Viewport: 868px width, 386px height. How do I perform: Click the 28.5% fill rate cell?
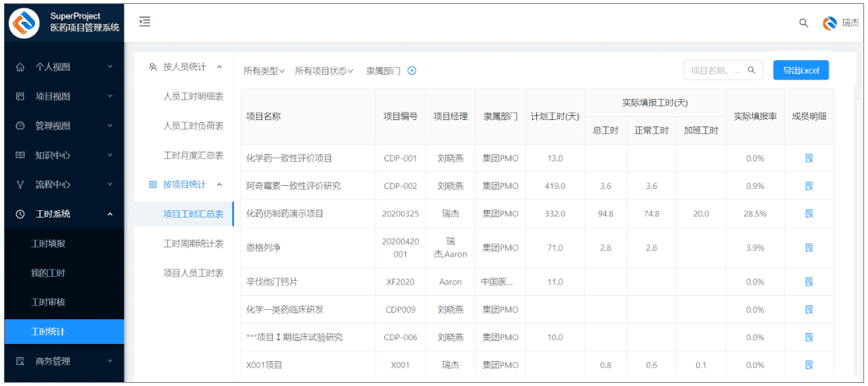click(x=755, y=214)
